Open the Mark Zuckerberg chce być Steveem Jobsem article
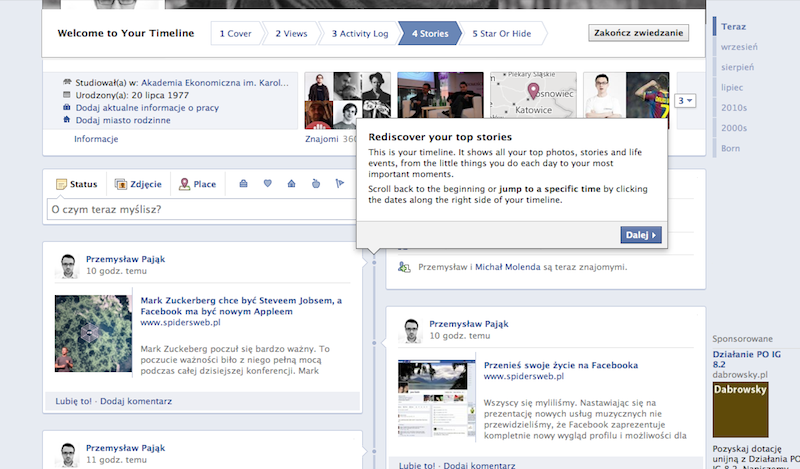Image resolution: width=800 pixels, height=469 pixels. pos(241,306)
